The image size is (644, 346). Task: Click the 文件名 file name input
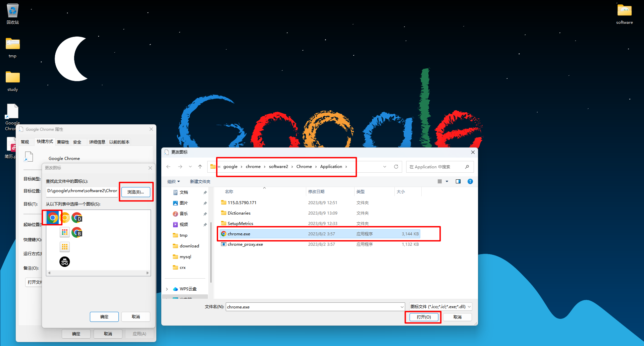(x=315, y=307)
